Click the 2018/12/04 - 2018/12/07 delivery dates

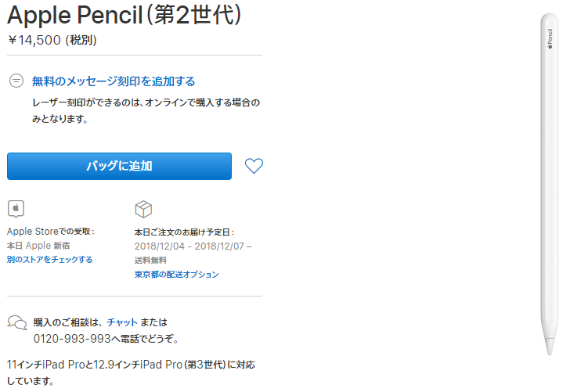[193, 246]
